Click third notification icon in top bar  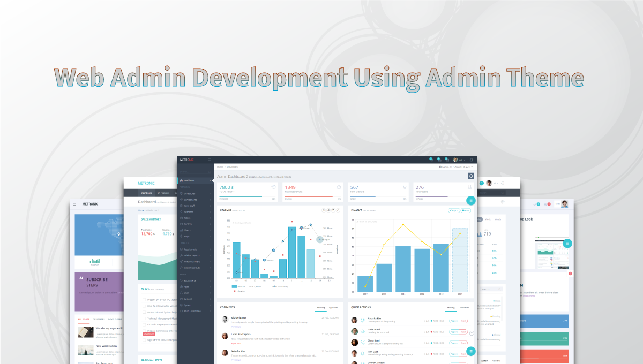pos(447,160)
